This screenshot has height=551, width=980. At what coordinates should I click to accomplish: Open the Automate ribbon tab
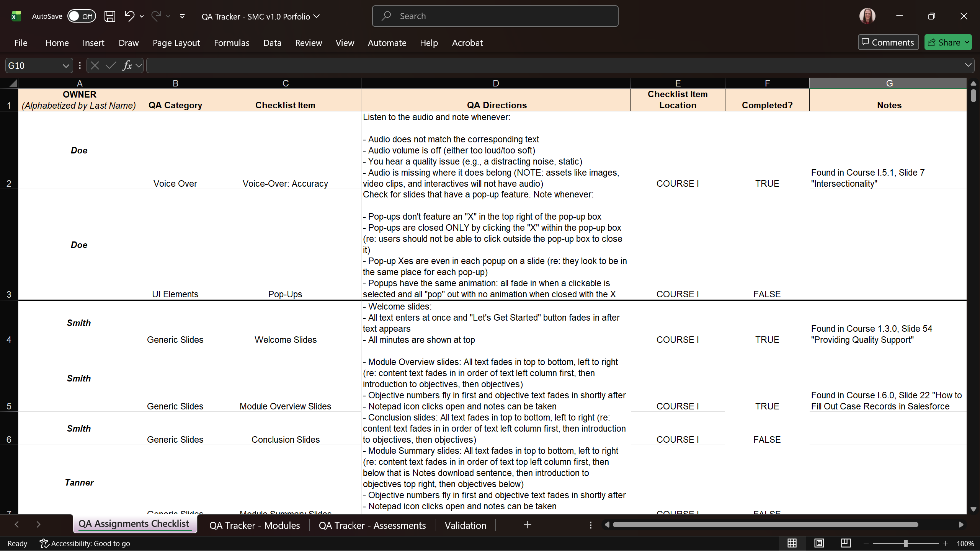coord(387,43)
